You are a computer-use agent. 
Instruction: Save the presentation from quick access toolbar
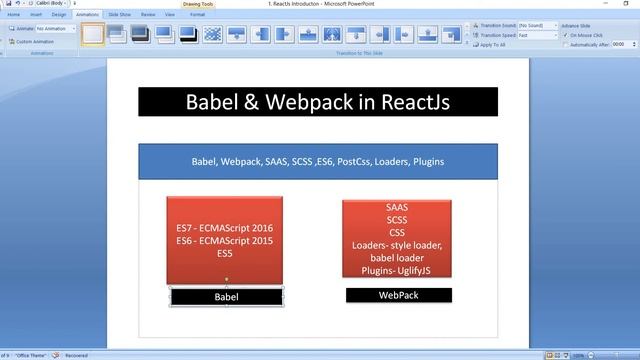8,3
